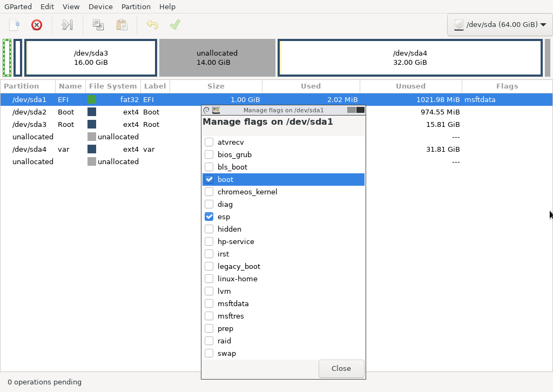Open the /dev/sda device selector dropdown
553x392 pixels.
(x=500, y=25)
